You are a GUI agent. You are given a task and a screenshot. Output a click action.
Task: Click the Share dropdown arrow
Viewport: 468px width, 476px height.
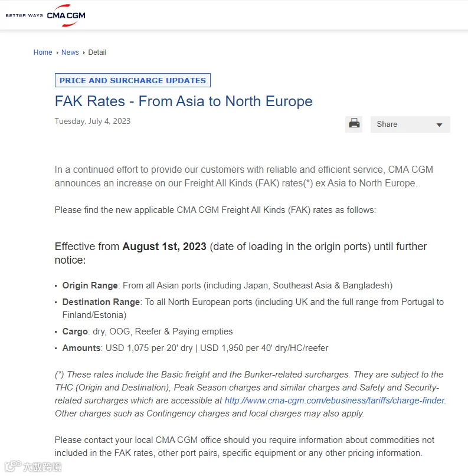point(439,125)
